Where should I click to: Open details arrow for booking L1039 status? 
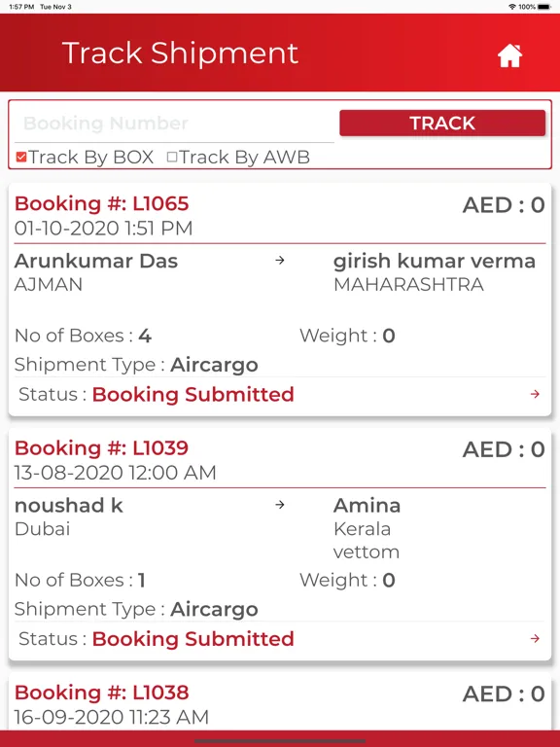coord(535,638)
